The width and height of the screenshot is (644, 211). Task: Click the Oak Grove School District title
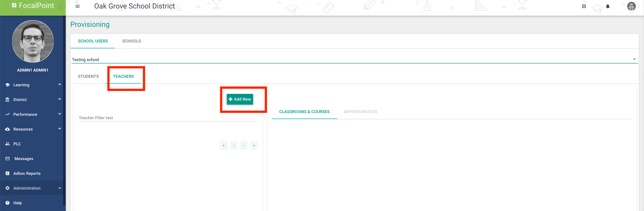click(134, 6)
